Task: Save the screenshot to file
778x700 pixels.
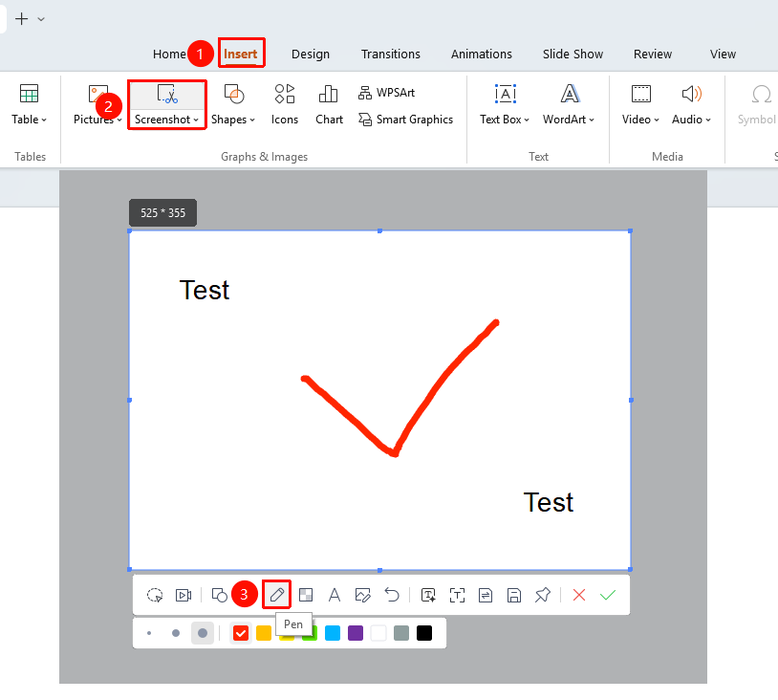Action: (514, 595)
